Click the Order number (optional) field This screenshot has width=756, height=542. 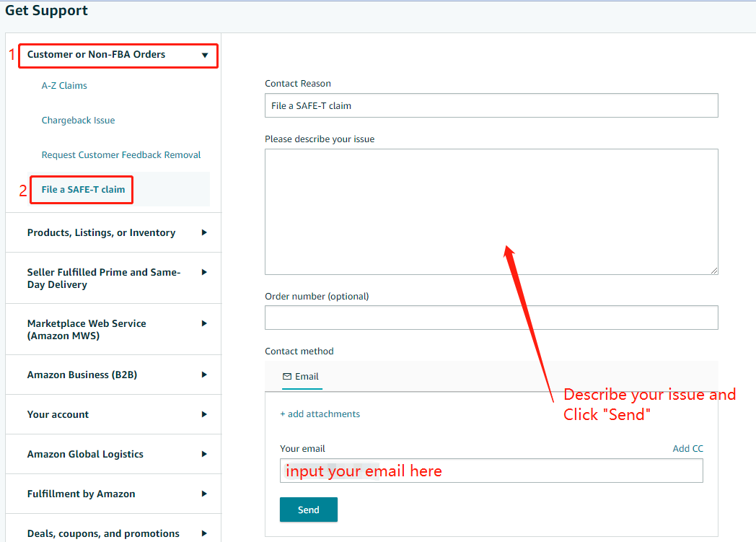pyautogui.click(x=491, y=318)
